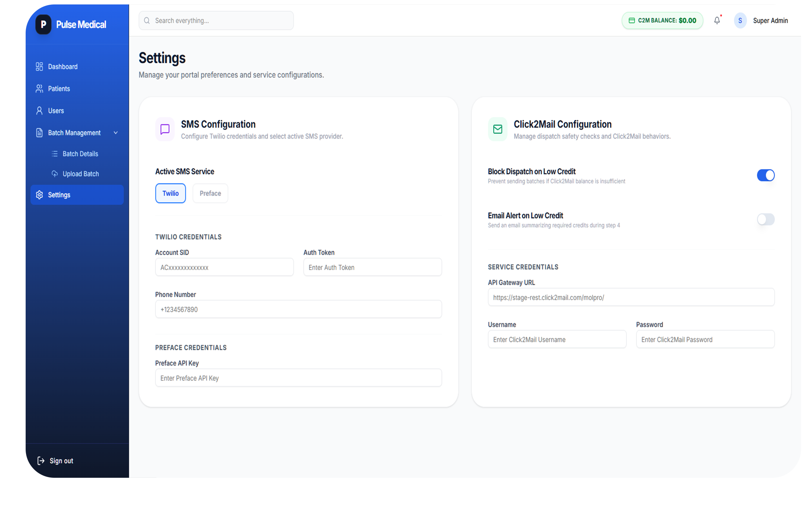Click the SMS Configuration chat bubble icon
This screenshot has height=513, width=812.
point(164,129)
